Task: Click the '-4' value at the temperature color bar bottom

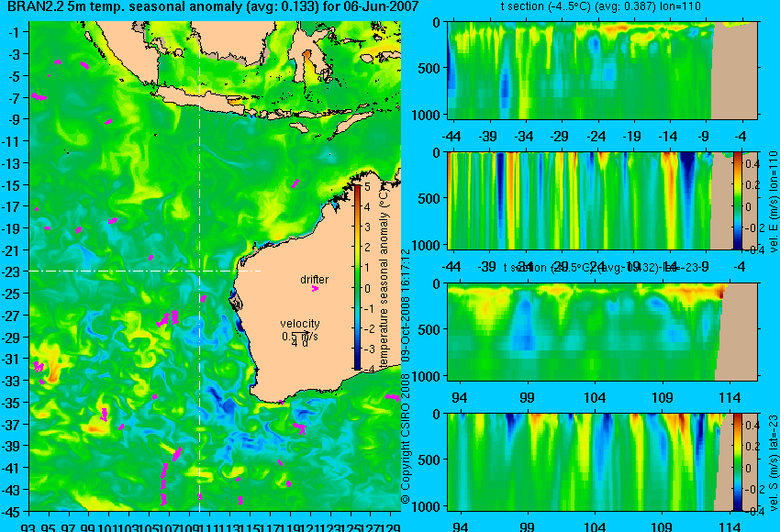Action: tap(369, 370)
